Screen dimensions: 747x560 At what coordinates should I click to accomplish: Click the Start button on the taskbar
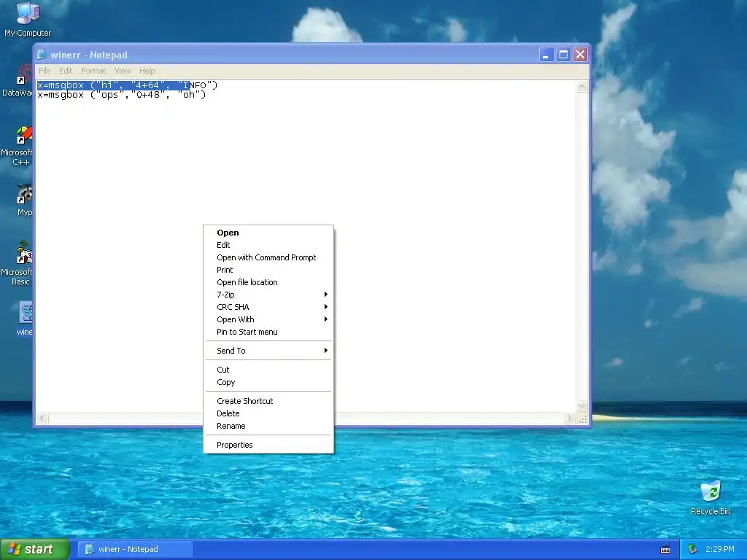[x=34, y=549]
